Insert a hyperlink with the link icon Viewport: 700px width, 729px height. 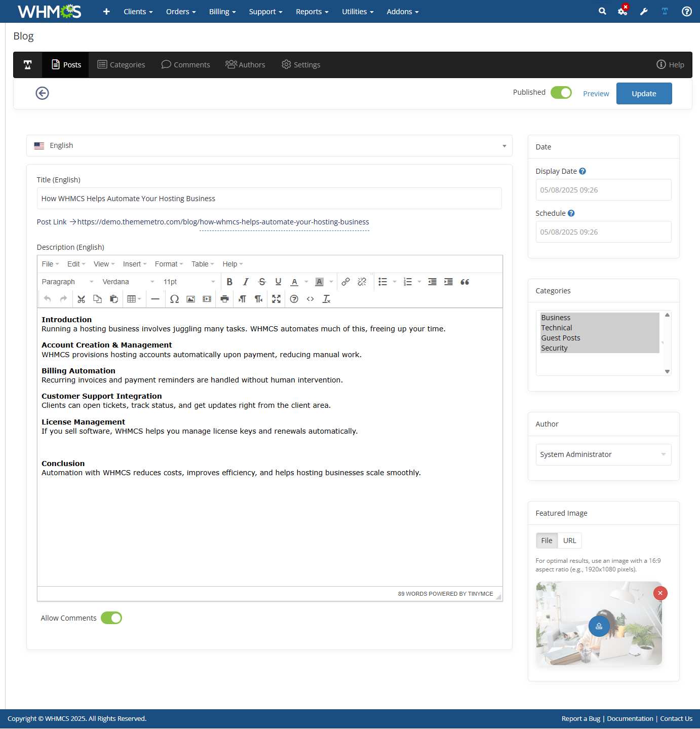[x=345, y=282]
